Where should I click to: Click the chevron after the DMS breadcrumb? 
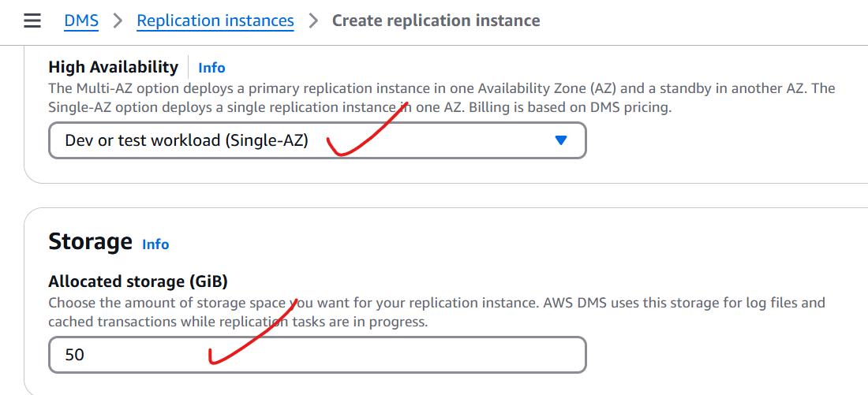tap(118, 21)
